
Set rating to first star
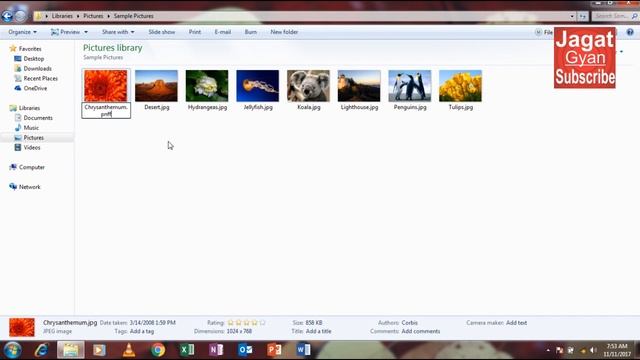click(x=231, y=322)
